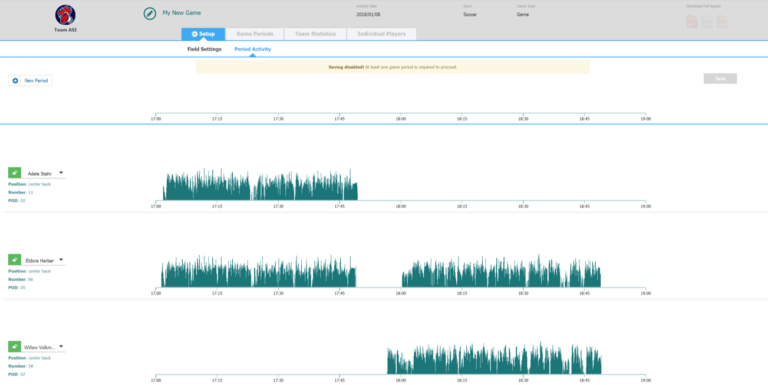
Task: Click Willow Volkm...'s POD 07 text
Action: point(17,374)
